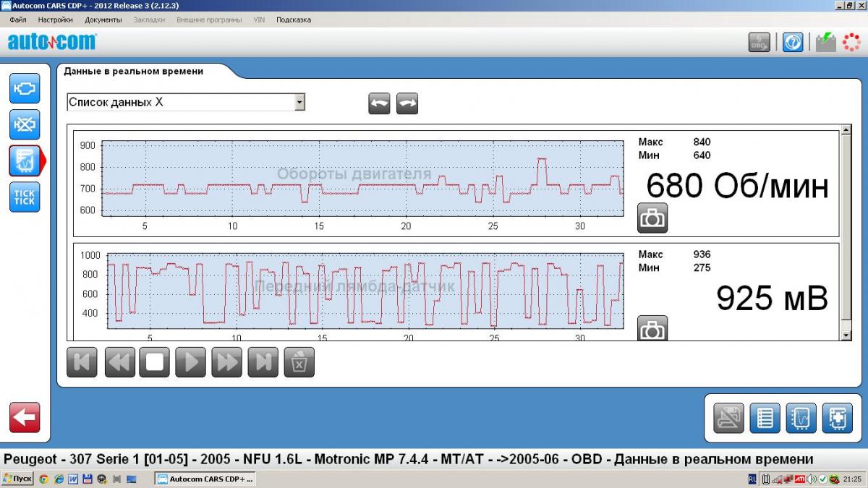Rewind the recorded data
Viewport: 868px width, 488px height.
[119, 362]
